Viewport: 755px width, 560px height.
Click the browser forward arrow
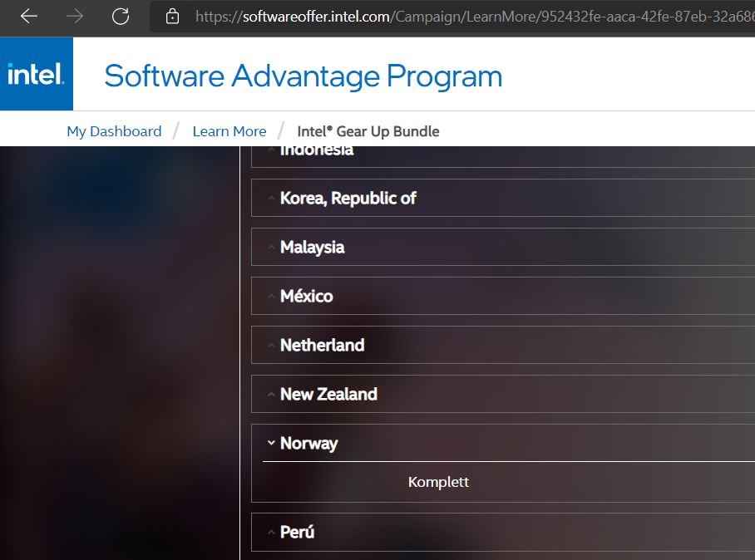[x=75, y=17]
